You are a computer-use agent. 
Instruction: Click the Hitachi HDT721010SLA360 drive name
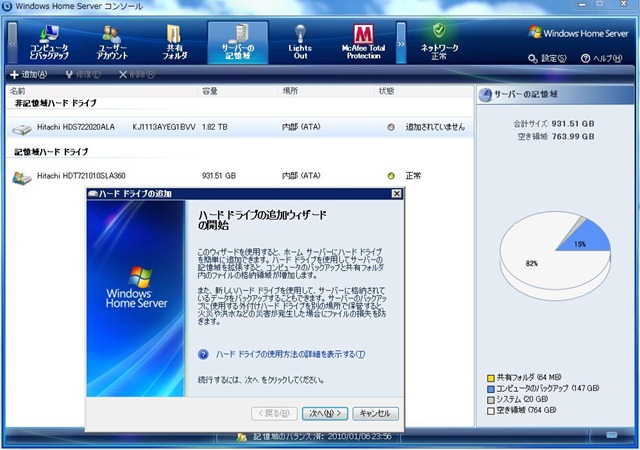[x=81, y=176]
